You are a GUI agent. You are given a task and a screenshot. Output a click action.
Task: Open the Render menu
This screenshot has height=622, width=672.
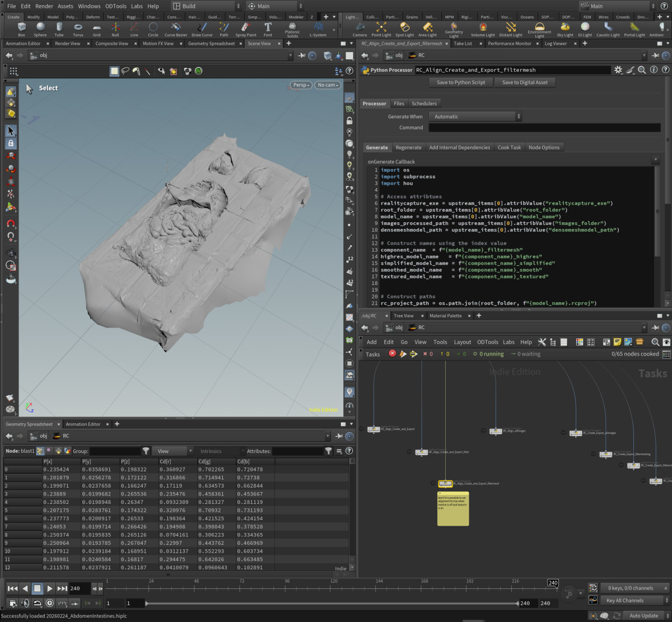click(x=44, y=6)
